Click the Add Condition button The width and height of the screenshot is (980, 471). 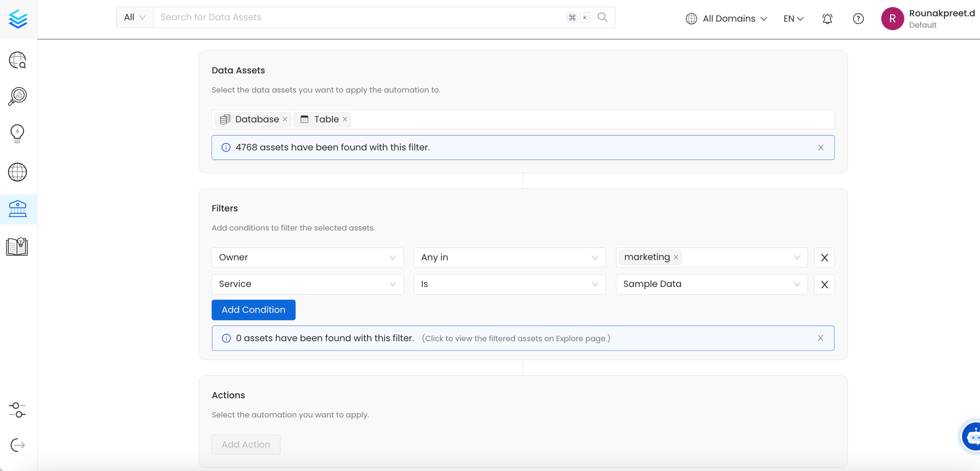click(x=253, y=310)
